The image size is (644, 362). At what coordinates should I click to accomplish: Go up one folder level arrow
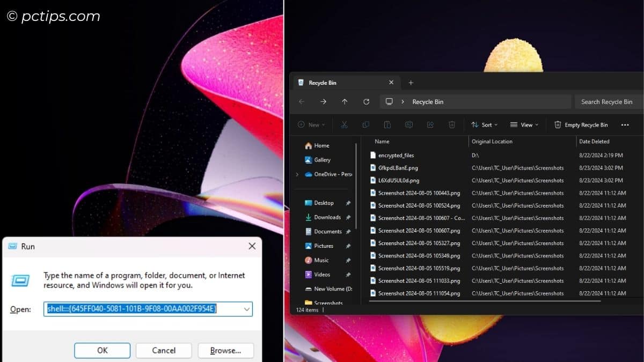tap(345, 102)
